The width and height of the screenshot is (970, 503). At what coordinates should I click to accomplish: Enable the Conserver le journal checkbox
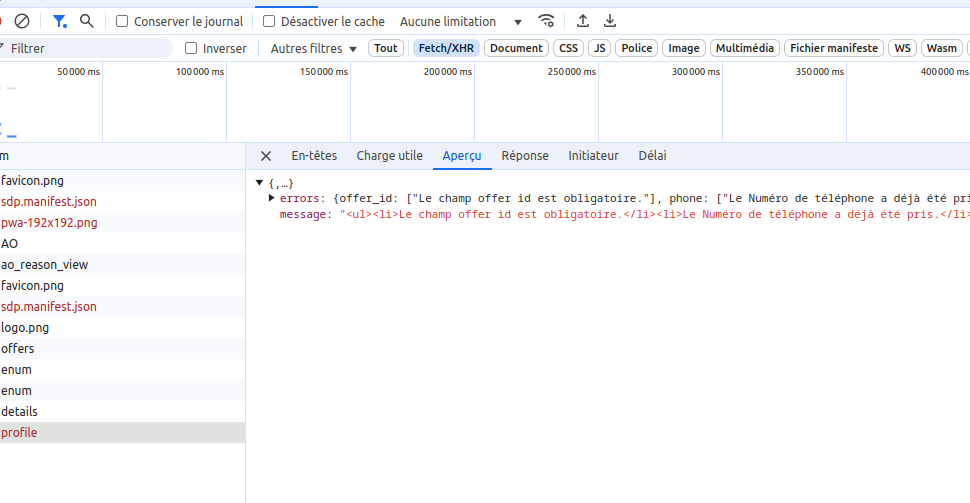click(x=122, y=21)
